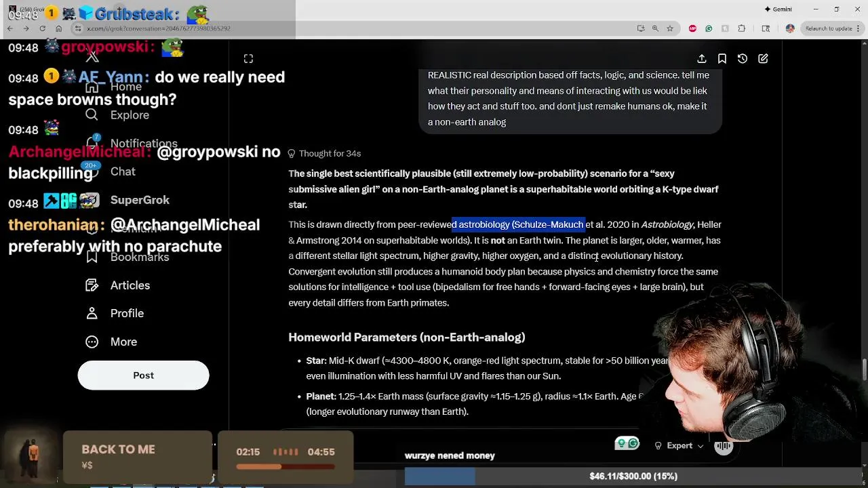Viewport: 868px width, 488px height.
Task: Open the Adblock Plus extension icon
Action: (x=692, y=28)
